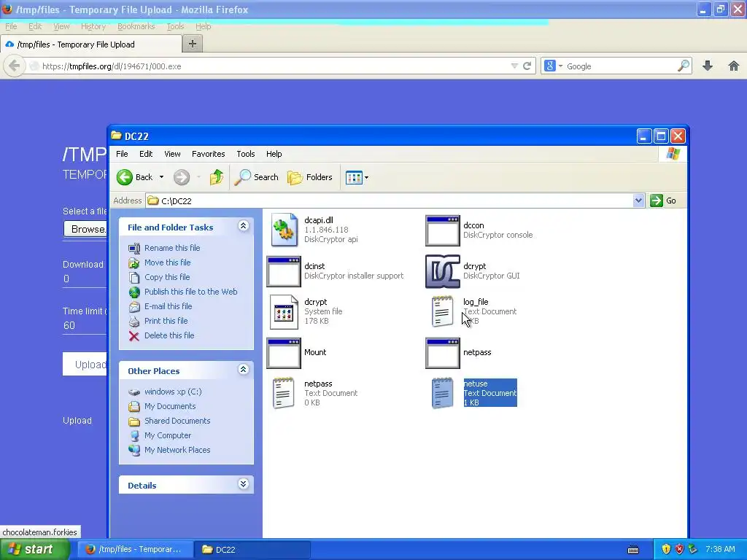
Task: Select the dcrypt System file icon
Action: pos(284,312)
